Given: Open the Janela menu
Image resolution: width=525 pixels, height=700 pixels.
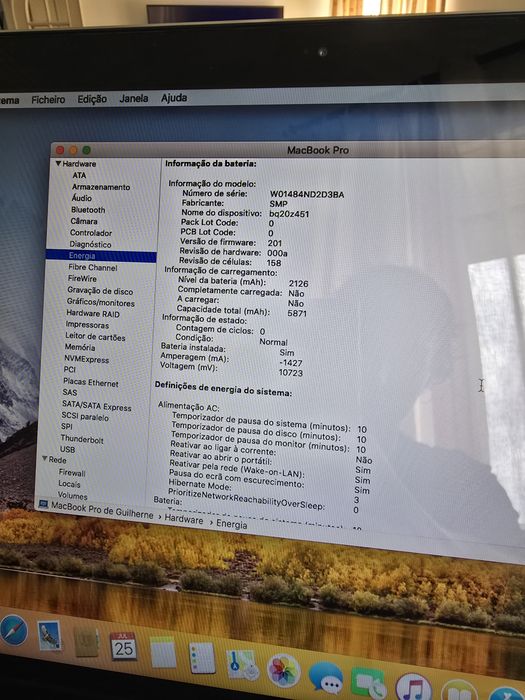Looking at the screenshot, I should coord(134,98).
